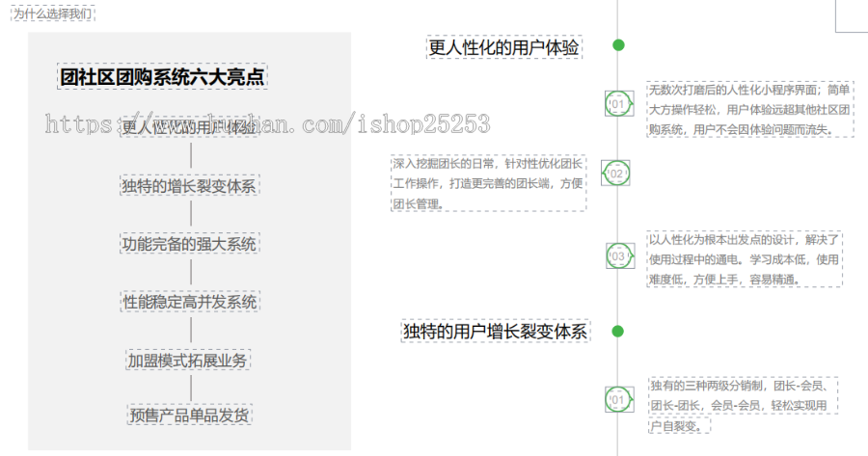Click the 03 numbered circle badge
Image resolution: width=868 pixels, height=456 pixels.
pos(620,255)
